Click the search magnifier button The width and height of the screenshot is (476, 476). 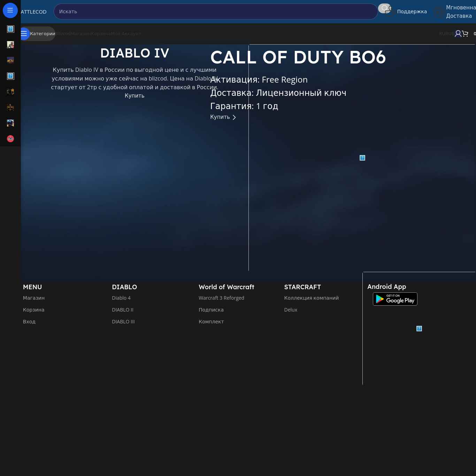385,8
